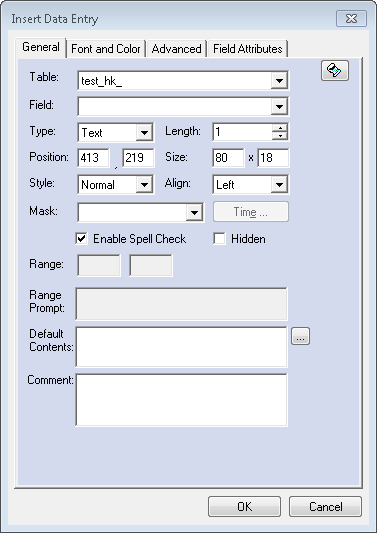Click the Cancel button
The image size is (377, 533).
pyautogui.click(x=325, y=506)
